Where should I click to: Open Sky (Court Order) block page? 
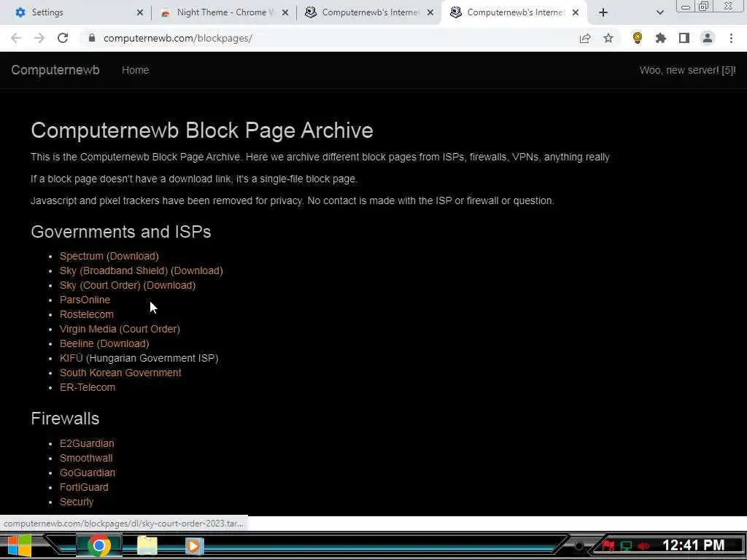(x=100, y=285)
